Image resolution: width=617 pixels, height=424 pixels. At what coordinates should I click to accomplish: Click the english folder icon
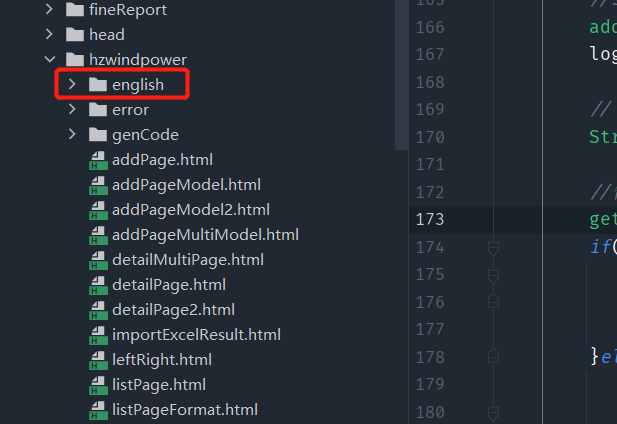pos(97,85)
